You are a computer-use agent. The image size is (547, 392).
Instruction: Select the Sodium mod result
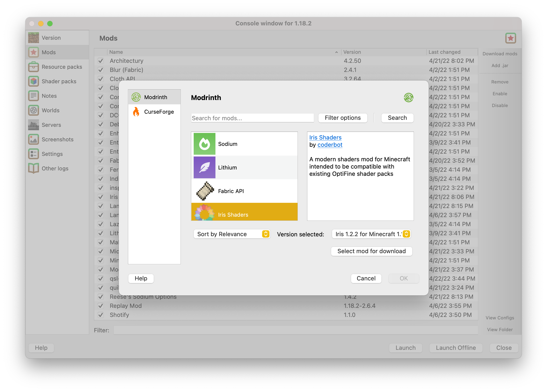(x=244, y=144)
